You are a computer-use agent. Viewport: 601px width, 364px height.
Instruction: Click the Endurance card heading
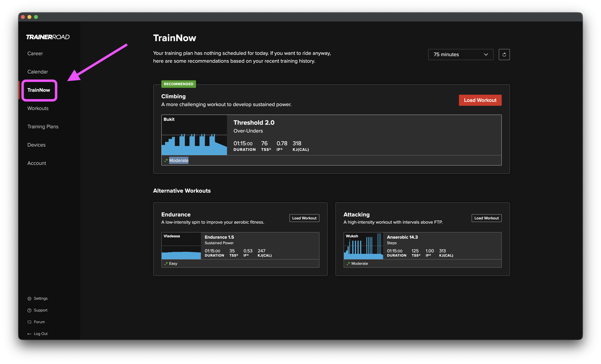[176, 214]
